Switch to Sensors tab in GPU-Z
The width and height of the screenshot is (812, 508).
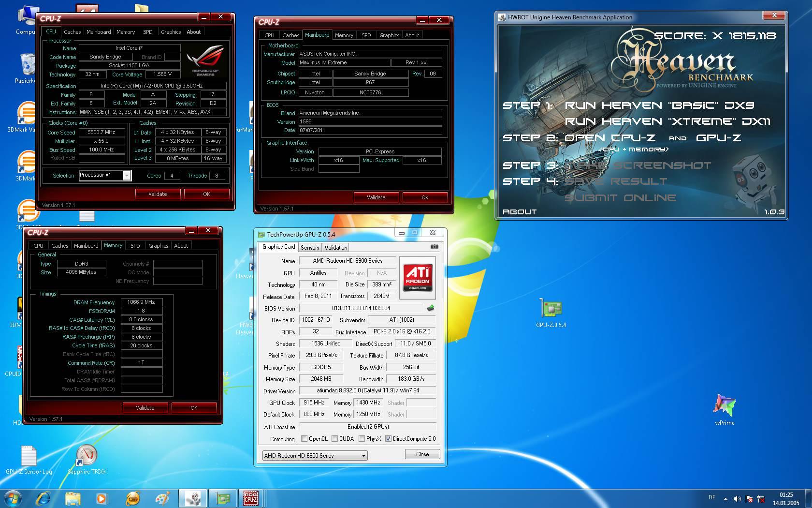310,248
